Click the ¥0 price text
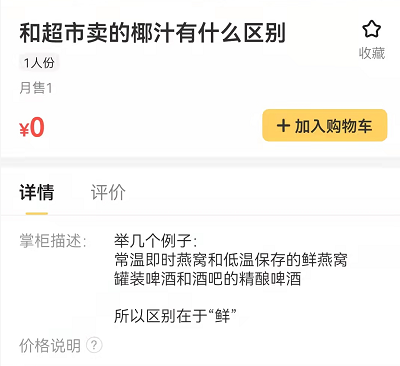 pos(32,127)
